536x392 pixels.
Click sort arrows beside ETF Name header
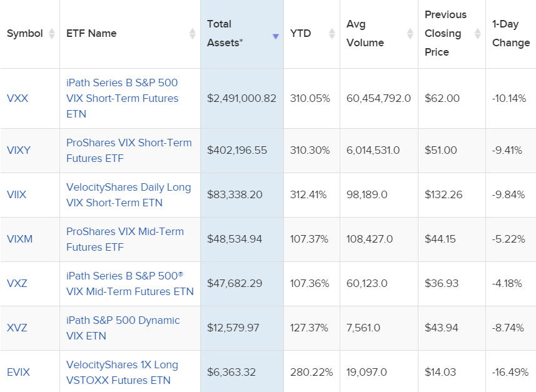coord(192,34)
